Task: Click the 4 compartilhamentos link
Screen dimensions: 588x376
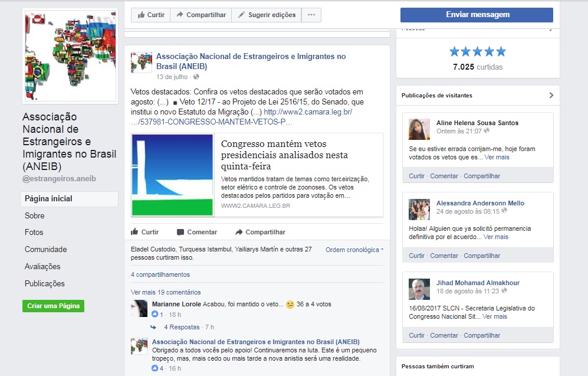Action: click(x=160, y=274)
